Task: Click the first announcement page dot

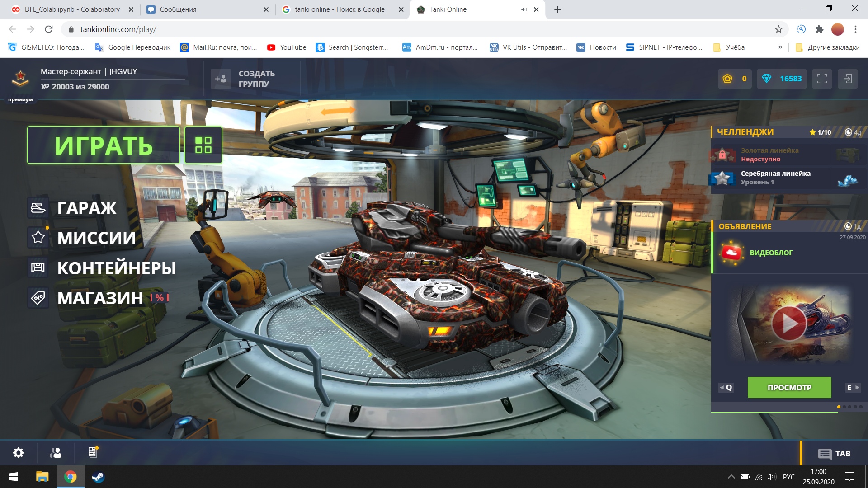Action: (x=839, y=407)
